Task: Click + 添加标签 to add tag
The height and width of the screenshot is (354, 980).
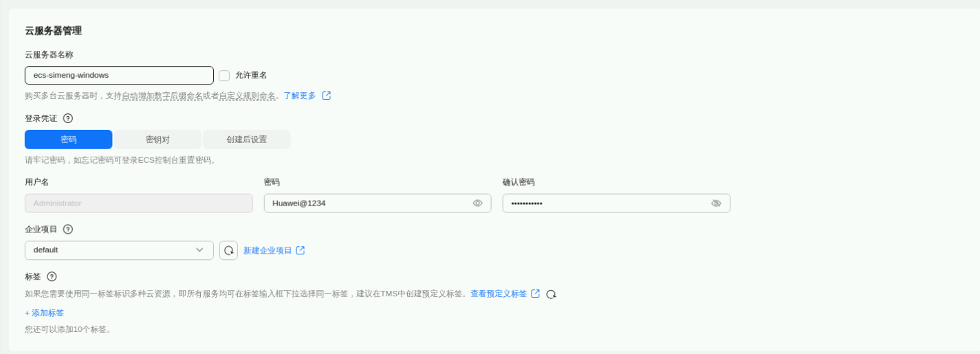Action: [x=45, y=313]
